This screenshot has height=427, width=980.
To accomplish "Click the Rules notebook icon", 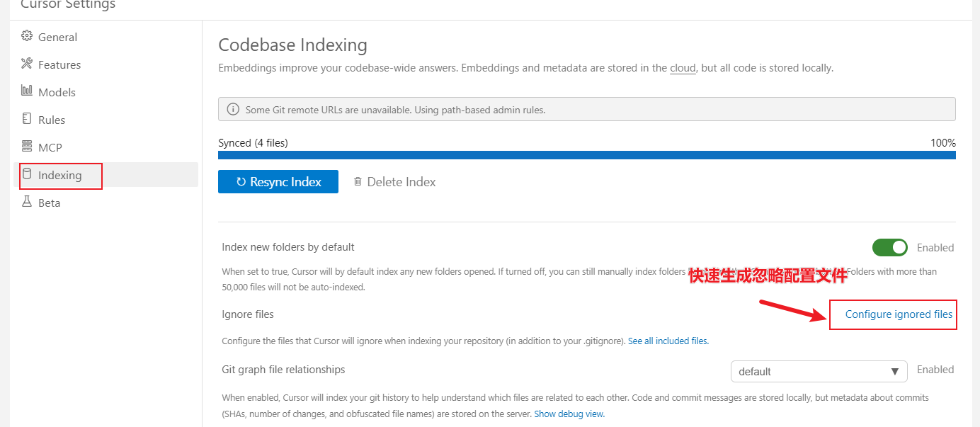I will coord(27,118).
